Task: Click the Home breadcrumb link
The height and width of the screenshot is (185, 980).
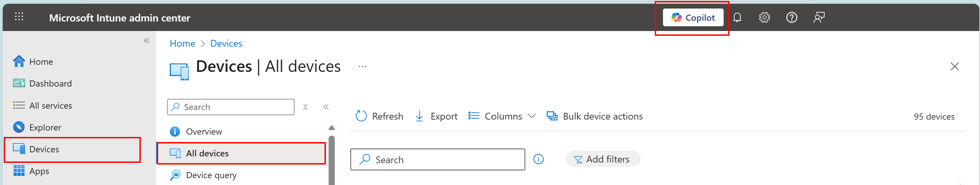Action: [182, 44]
